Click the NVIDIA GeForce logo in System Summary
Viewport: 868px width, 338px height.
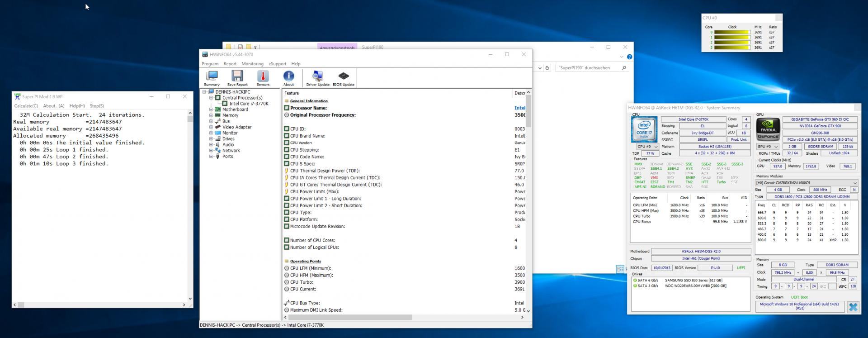(768, 130)
